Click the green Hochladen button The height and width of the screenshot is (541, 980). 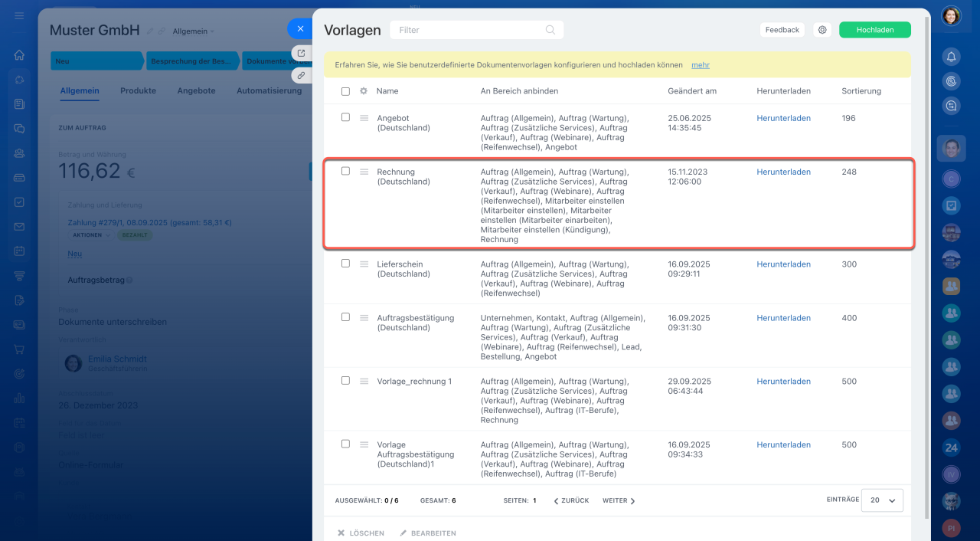[x=875, y=30]
